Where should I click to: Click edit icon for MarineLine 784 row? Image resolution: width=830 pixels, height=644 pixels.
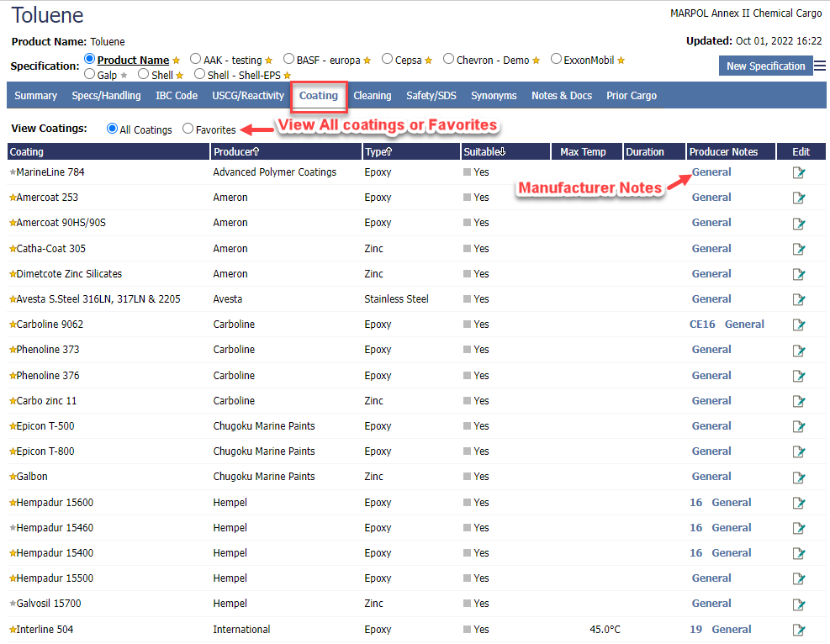coord(798,173)
